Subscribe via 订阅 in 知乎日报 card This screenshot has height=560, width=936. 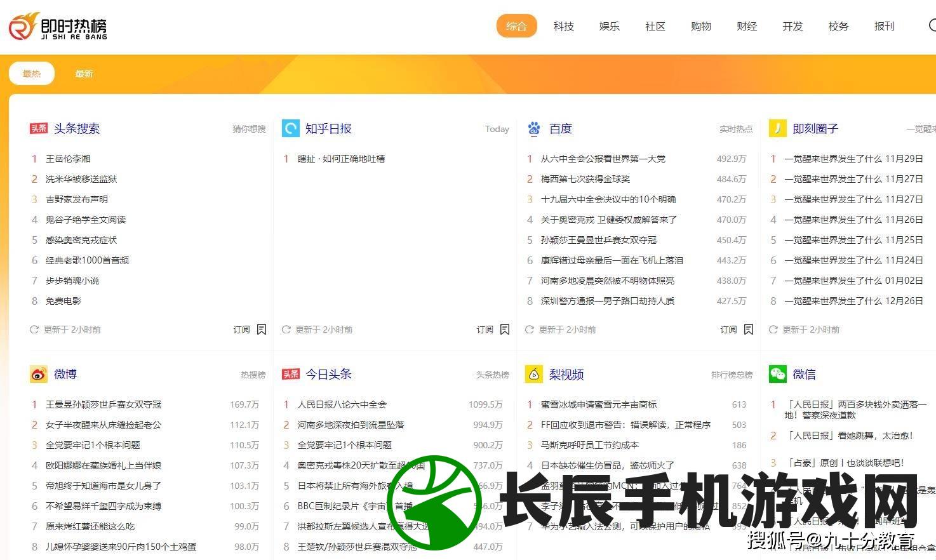coord(485,330)
